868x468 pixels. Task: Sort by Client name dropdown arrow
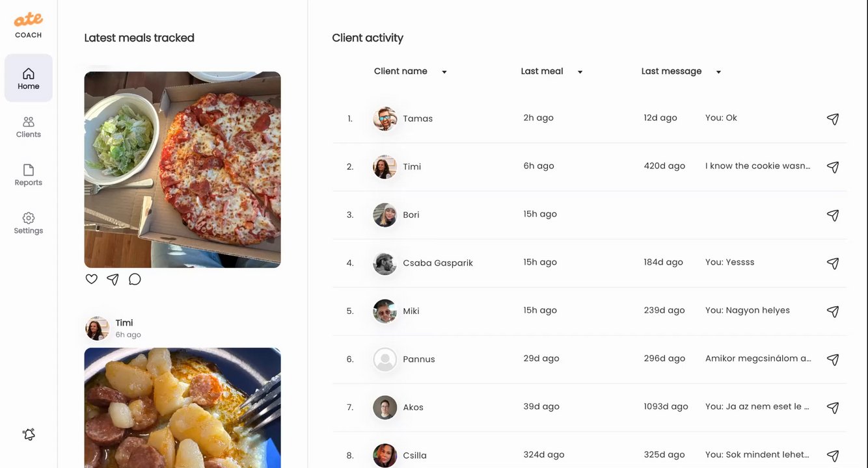click(x=444, y=72)
